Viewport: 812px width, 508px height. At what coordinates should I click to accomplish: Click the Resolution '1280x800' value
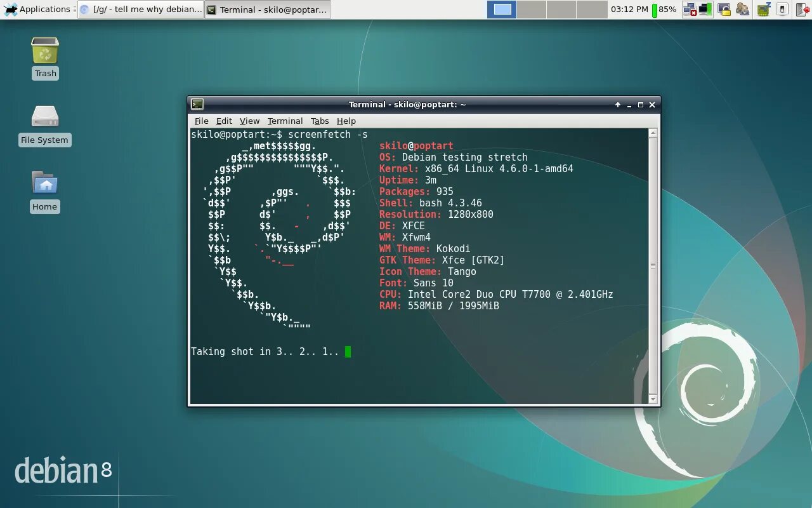coord(470,215)
